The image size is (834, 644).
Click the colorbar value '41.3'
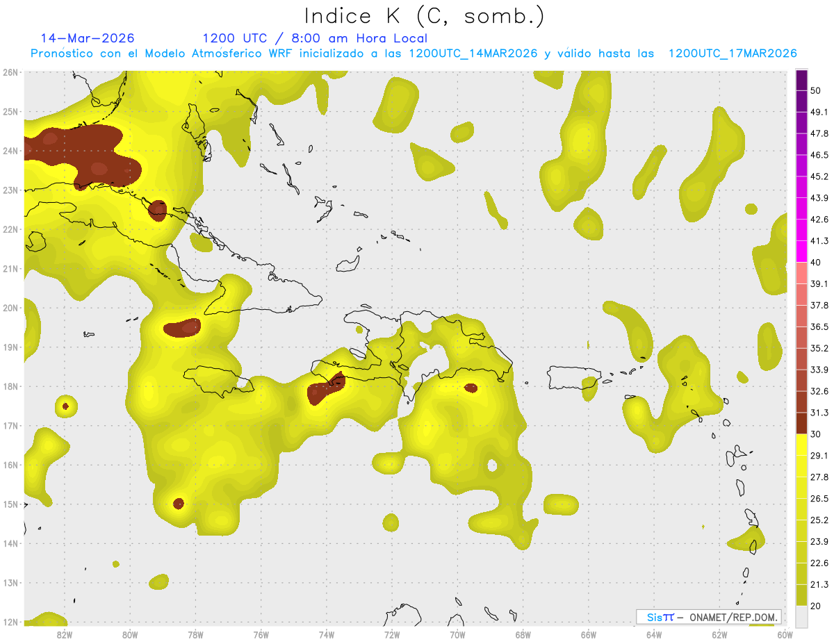tap(819, 241)
